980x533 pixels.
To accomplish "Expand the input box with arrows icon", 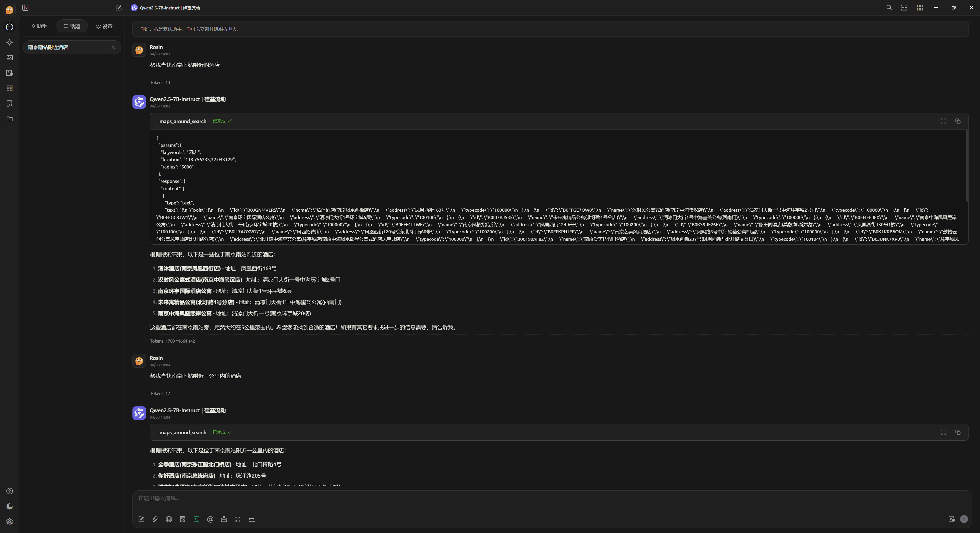I will pyautogui.click(x=238, y=519).
